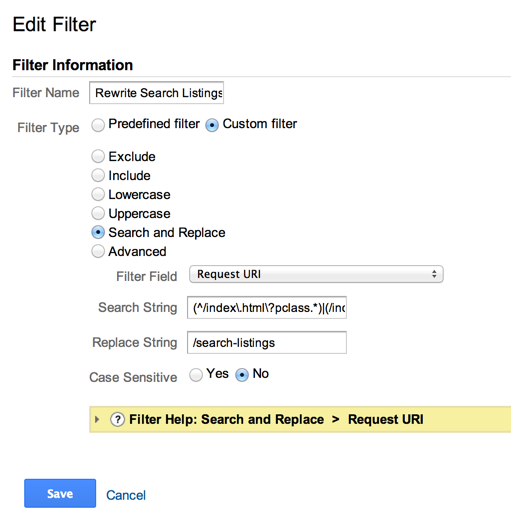Choose the Search and Replace option
Viewport: 511px width, 517px height.
98,232
